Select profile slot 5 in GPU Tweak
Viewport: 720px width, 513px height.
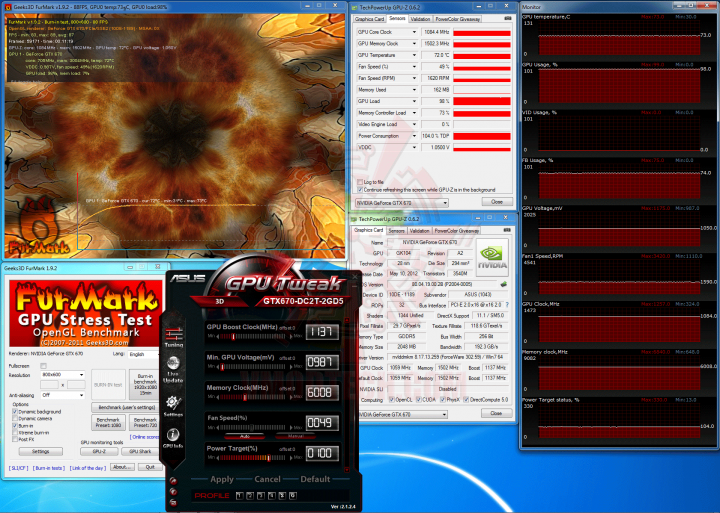pyautogui.click(x=282, y=496)
